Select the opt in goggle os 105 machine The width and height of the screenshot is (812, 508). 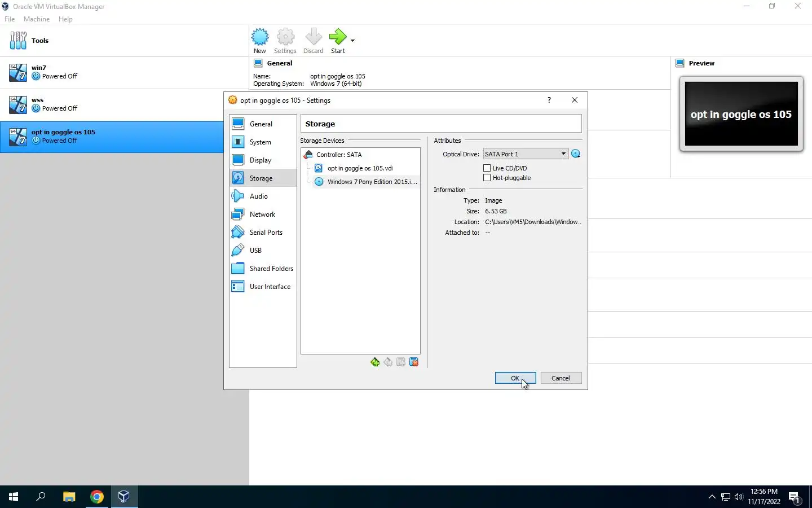click(x=112, y=137)
